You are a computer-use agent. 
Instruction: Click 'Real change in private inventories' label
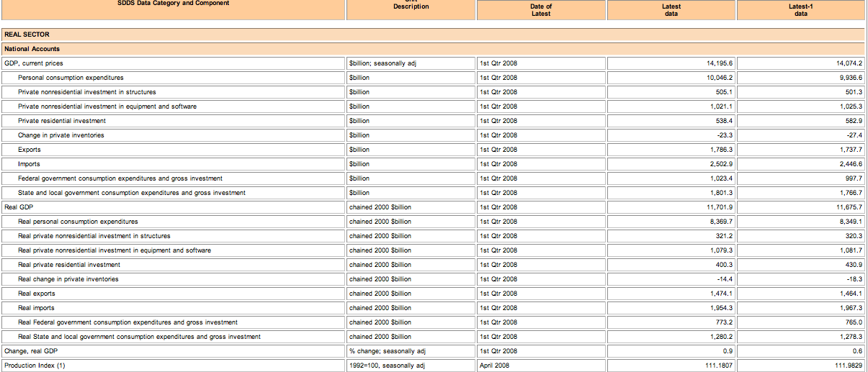68,279
